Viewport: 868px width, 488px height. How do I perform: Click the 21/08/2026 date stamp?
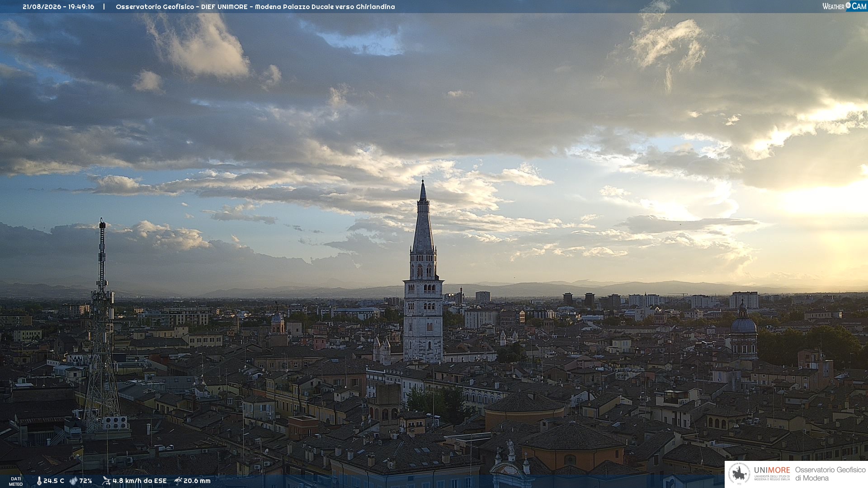coord(42,7)
